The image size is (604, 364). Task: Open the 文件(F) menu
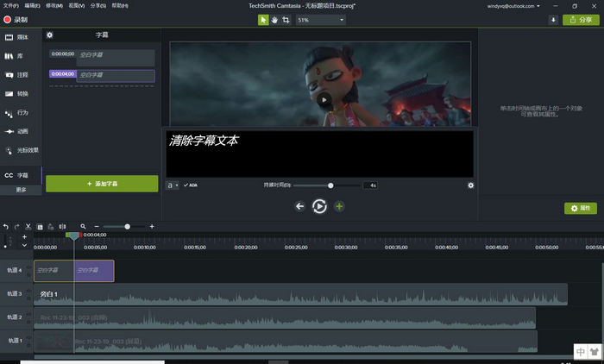click(10, 6)
